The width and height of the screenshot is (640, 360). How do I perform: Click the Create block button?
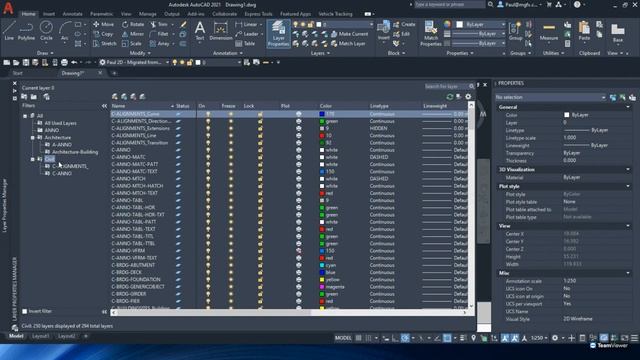click(x=404, y=24)
